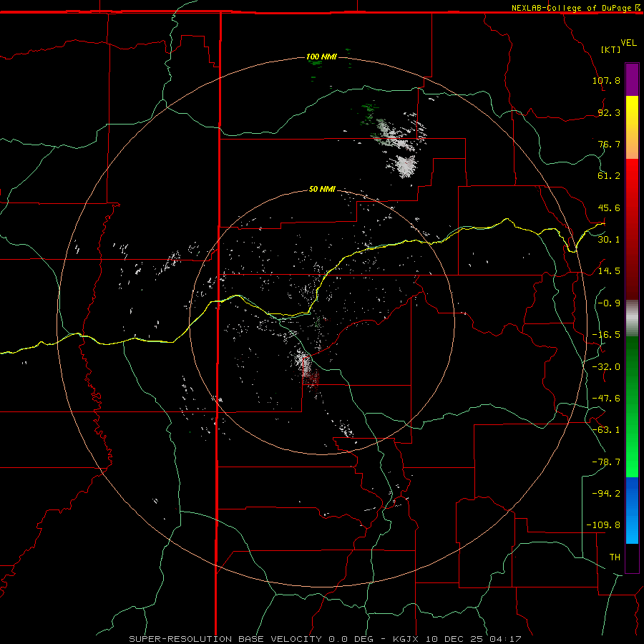Click the -63.1 legend value

606,430
